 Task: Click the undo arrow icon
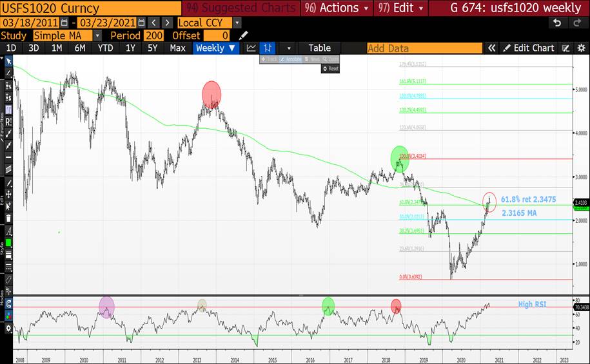tap(557, 23)
